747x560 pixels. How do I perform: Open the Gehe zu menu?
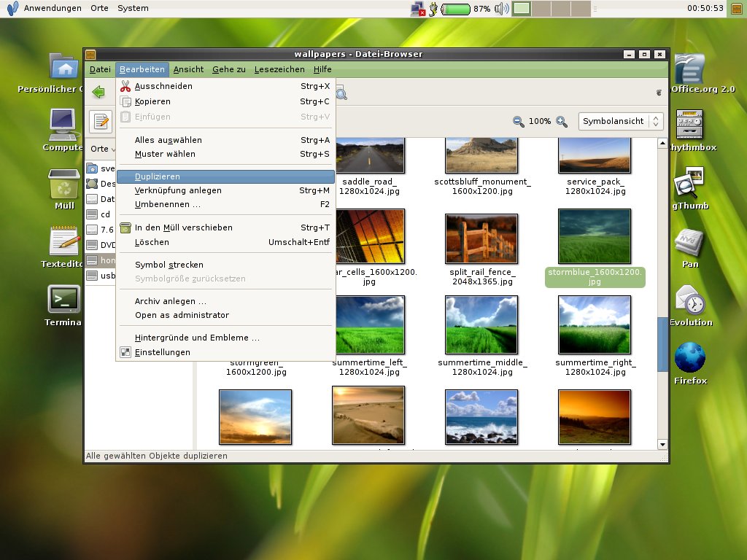229,69
